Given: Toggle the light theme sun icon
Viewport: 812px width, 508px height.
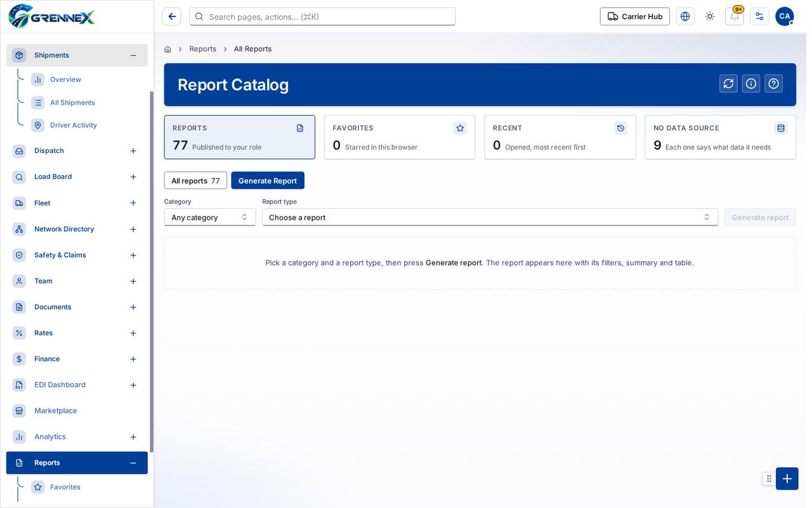Looking at the screenshot, I should tap(710, 17).
